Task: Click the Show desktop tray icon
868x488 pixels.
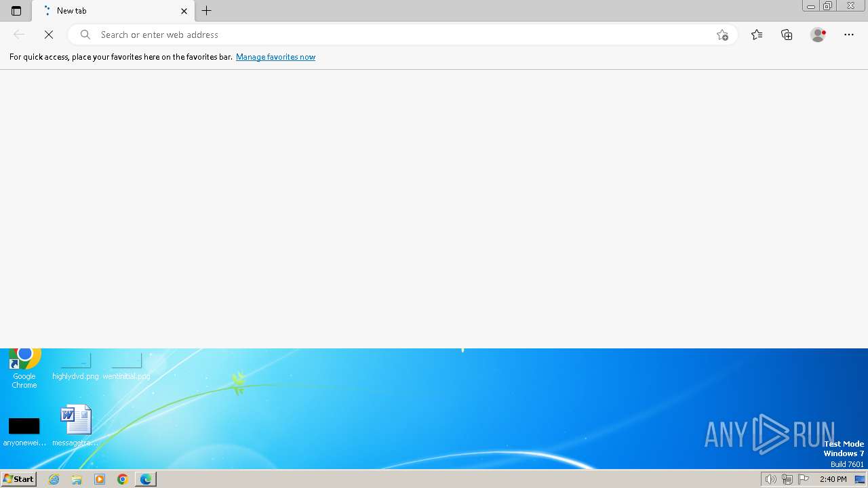Action: click(x=860, y=479)
